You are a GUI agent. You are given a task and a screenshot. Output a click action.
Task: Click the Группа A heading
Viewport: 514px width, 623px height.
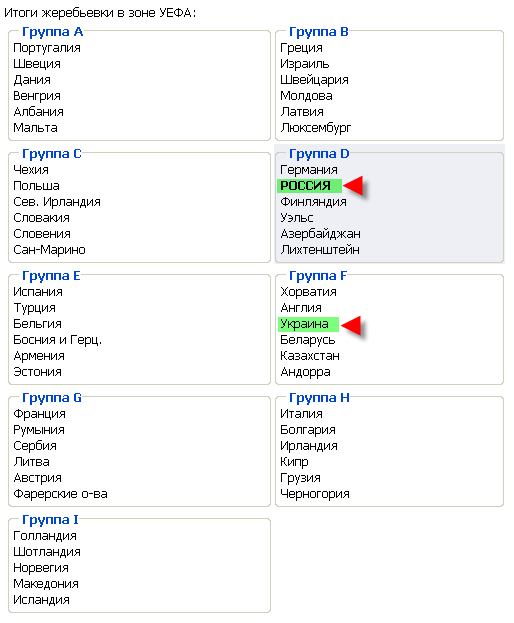pyautogui.click(x=52, y=31)
